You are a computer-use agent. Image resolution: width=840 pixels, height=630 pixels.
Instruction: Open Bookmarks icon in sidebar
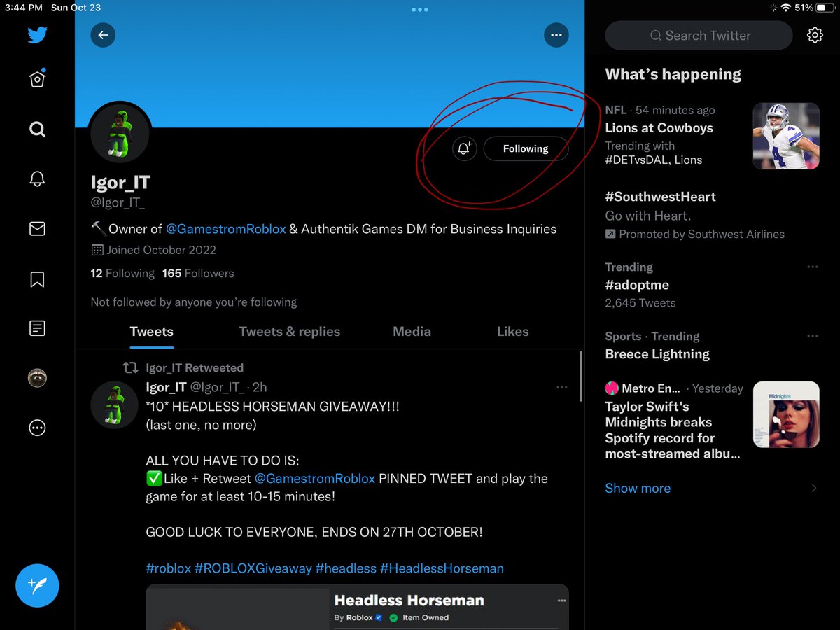click(37, 280)
